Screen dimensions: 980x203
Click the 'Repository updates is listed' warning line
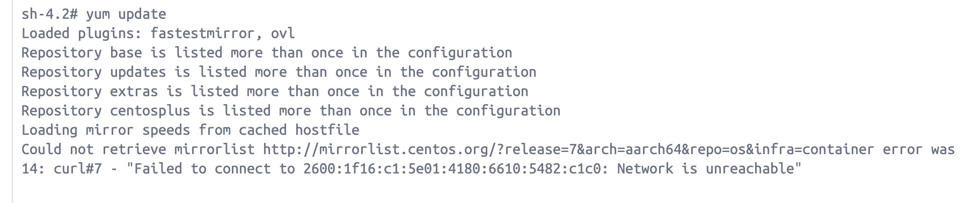(x=279, y=73)
